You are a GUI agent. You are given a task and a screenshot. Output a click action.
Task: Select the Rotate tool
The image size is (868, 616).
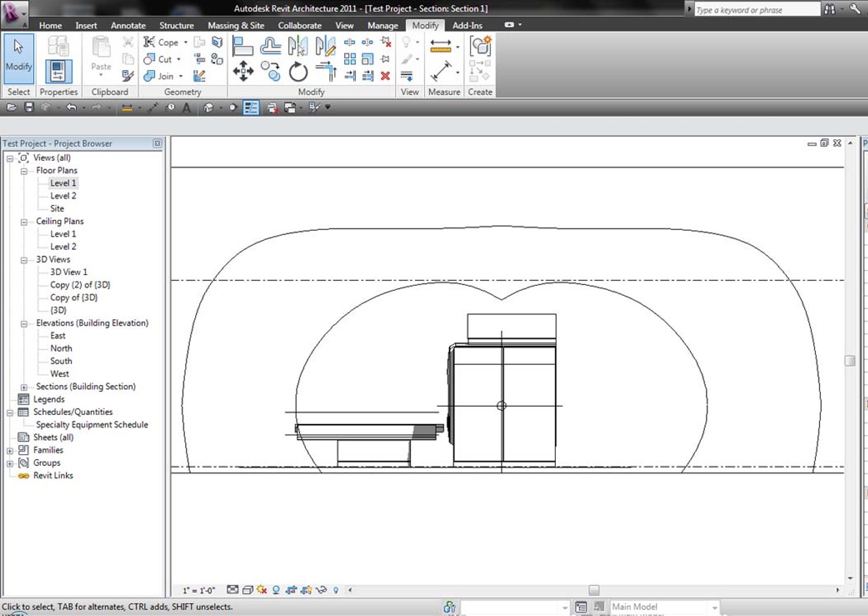pos(298,72)
